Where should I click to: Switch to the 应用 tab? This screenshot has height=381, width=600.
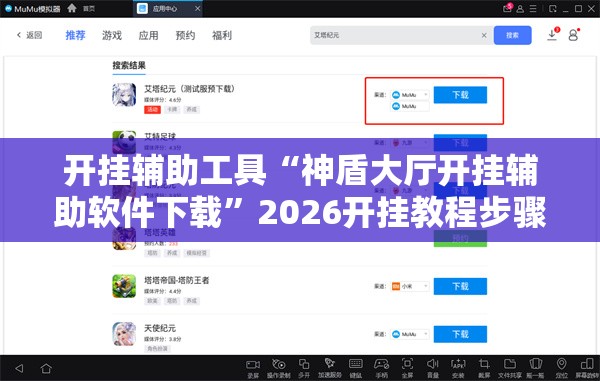coord(148,35)
